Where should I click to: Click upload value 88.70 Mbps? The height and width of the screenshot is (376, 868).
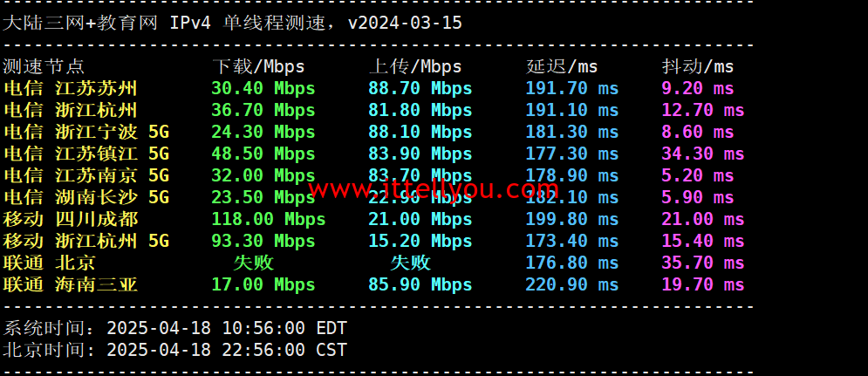tap(420, 89)
